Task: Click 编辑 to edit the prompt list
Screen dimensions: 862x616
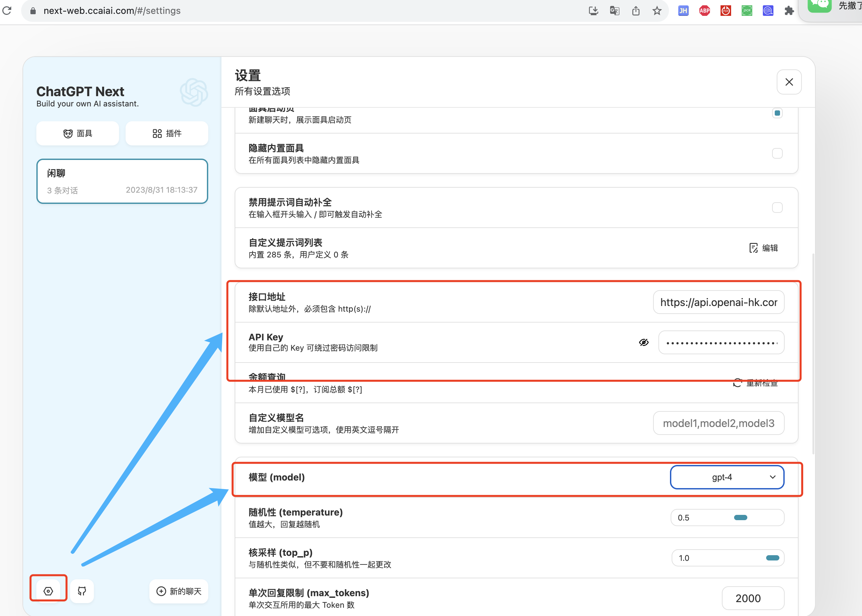Action: point(764,248)
